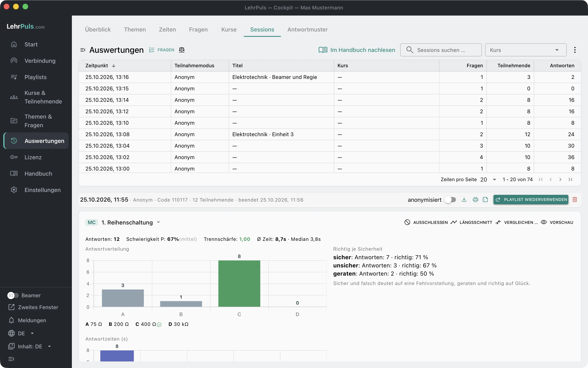Toggle the anonymisiert switch
This screenshot has width=588, height=368.
tap(450, 200)
